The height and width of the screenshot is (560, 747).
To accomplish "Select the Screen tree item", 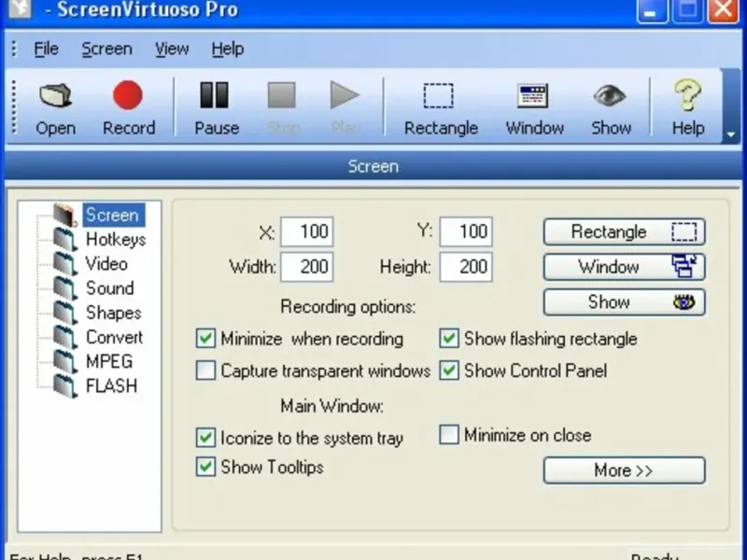I will tap(114, 215).
